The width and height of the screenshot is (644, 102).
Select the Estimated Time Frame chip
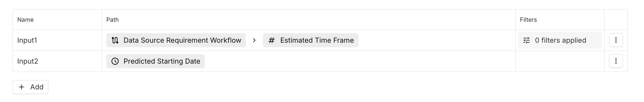click(x=311, y=40)
